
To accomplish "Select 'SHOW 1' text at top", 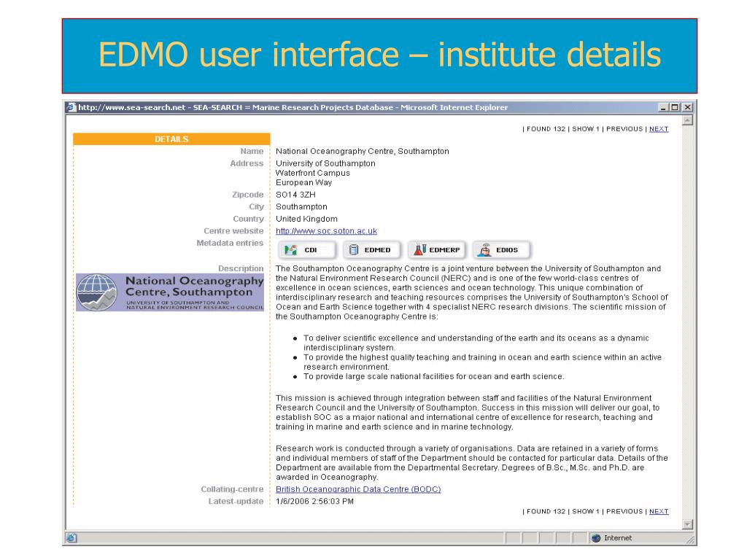I will [x=586, y=129].
